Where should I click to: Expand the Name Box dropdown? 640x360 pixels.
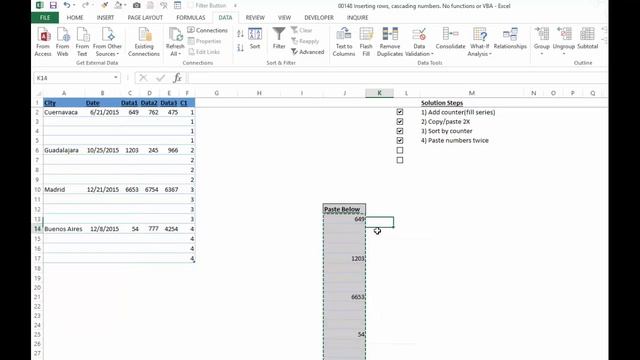point(116,78)
